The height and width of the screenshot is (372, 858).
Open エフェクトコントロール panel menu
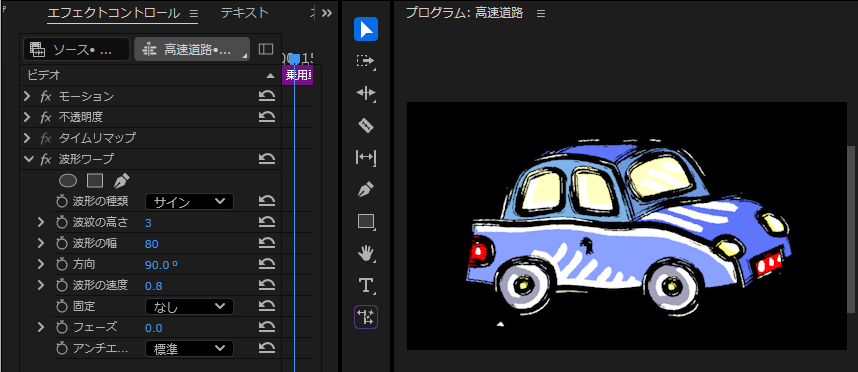194,14
